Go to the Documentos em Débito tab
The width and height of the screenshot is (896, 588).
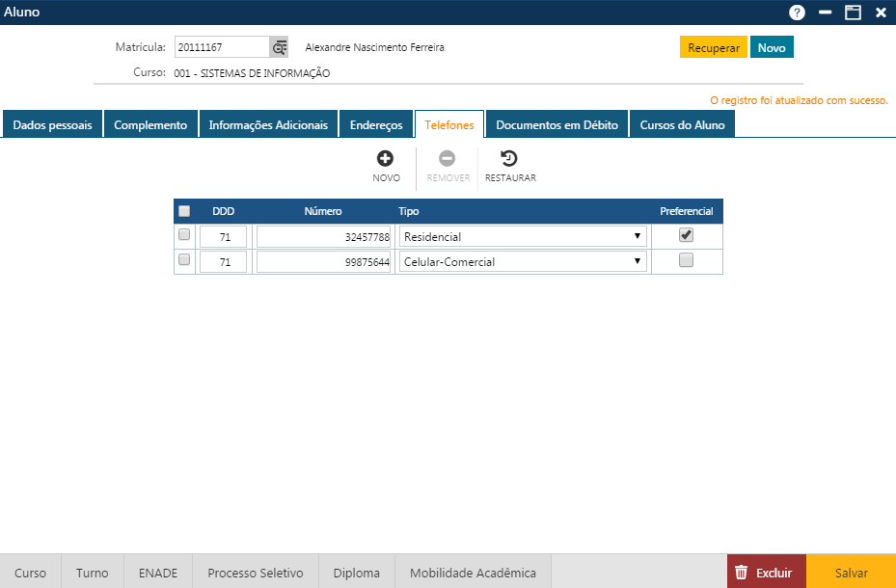coord(557,125)
